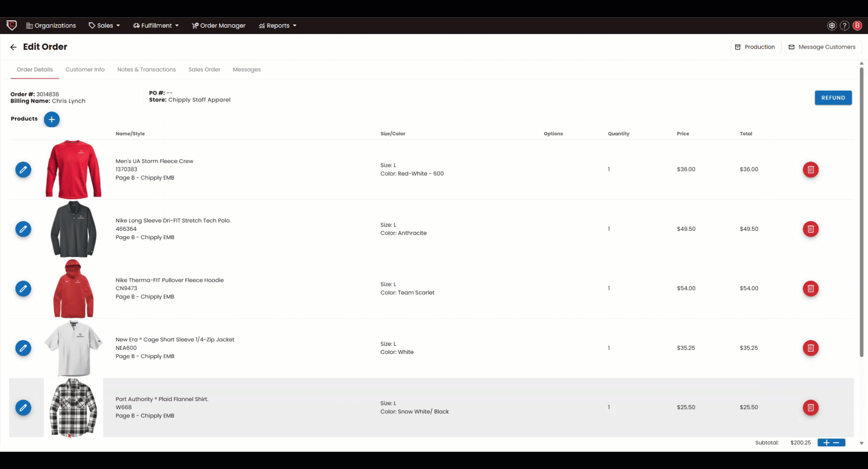The height and width of the screenshot is (469, 868).
Task: Add a new product to the order
Action: pos(51,119)
